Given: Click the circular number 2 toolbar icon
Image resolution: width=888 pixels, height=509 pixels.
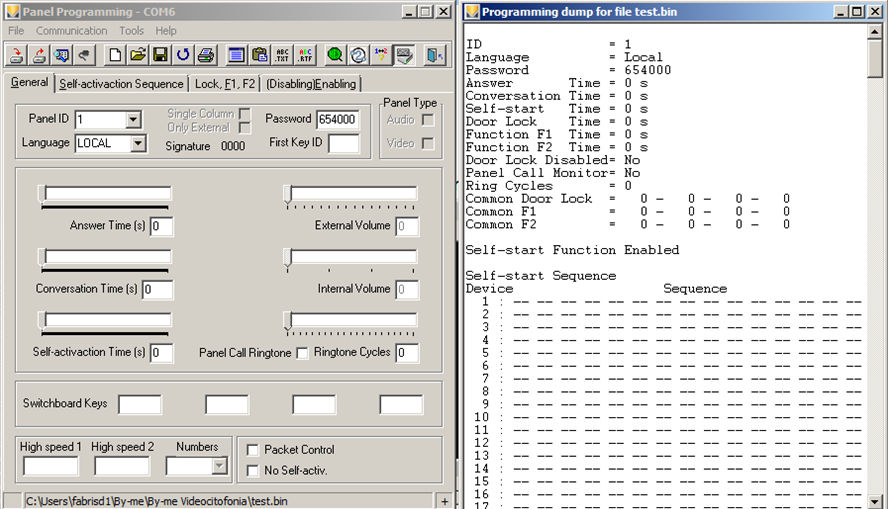Looking at the screenshot, I should pos(358,55).
